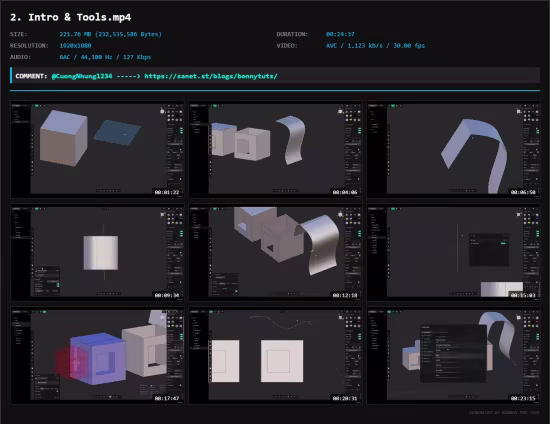Click the 00:09:34 timestamp
Screen dimensions: 550x424
tap(167, 295)
